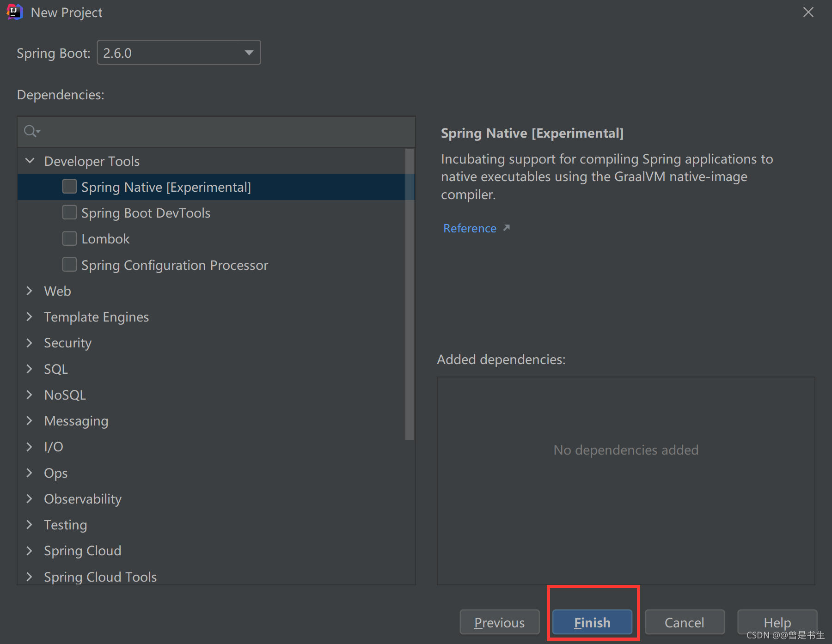832x644 pixels.
Task: Click the Observability category label
Action: [83, 499]
